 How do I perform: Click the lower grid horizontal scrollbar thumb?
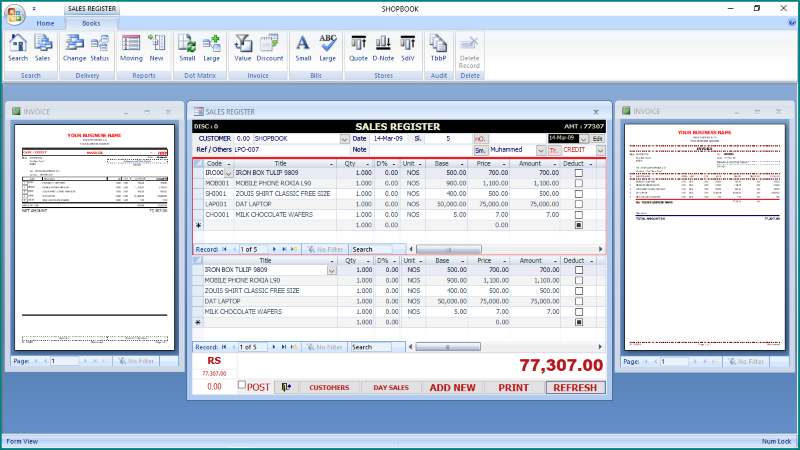click(447, 347)
